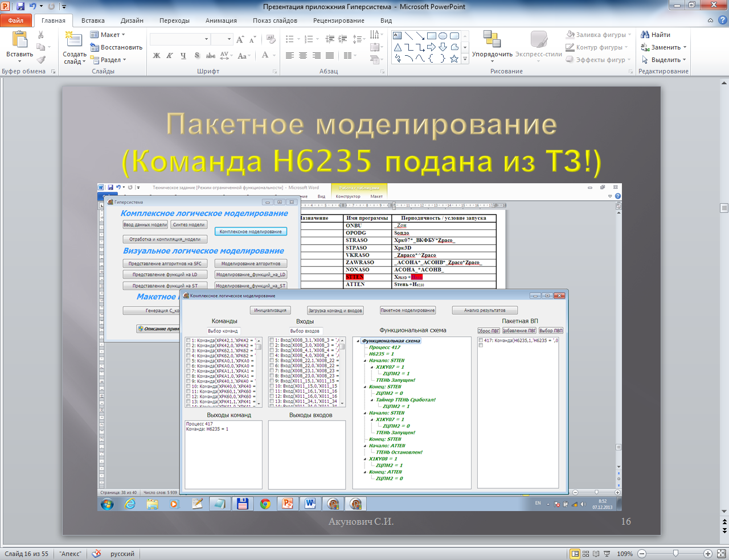
Task: Zoom in with the plus button
Action: point(708,554)
